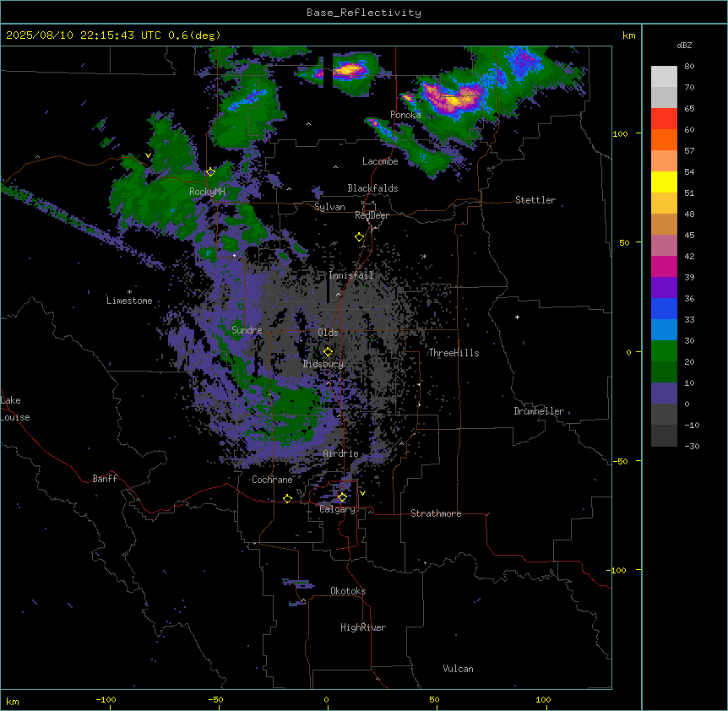Click the yellow diamond marker above Calgary label
Screen dimensions: 728x711
point(342,497)
